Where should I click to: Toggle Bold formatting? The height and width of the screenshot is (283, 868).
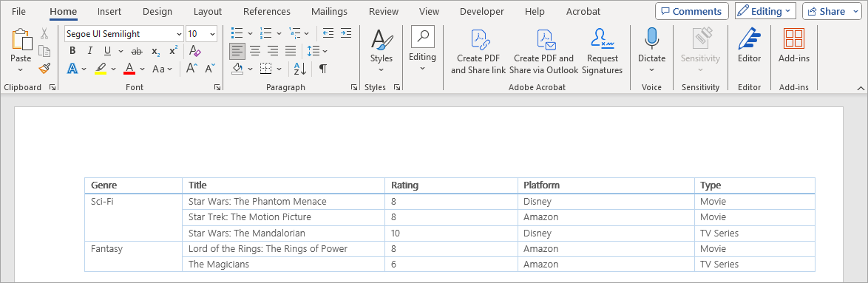72,51
